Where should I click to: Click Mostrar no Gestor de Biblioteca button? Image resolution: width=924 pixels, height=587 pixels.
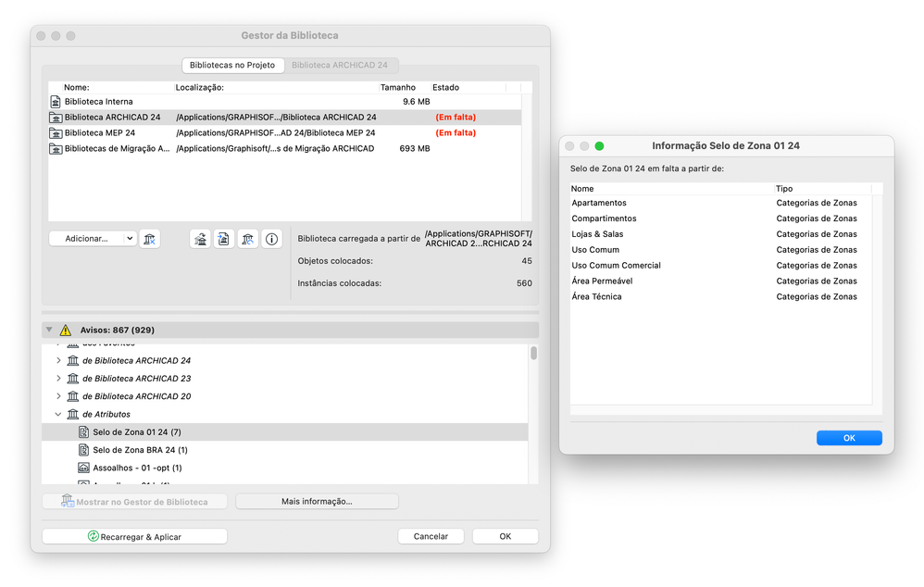coord(135,502)
